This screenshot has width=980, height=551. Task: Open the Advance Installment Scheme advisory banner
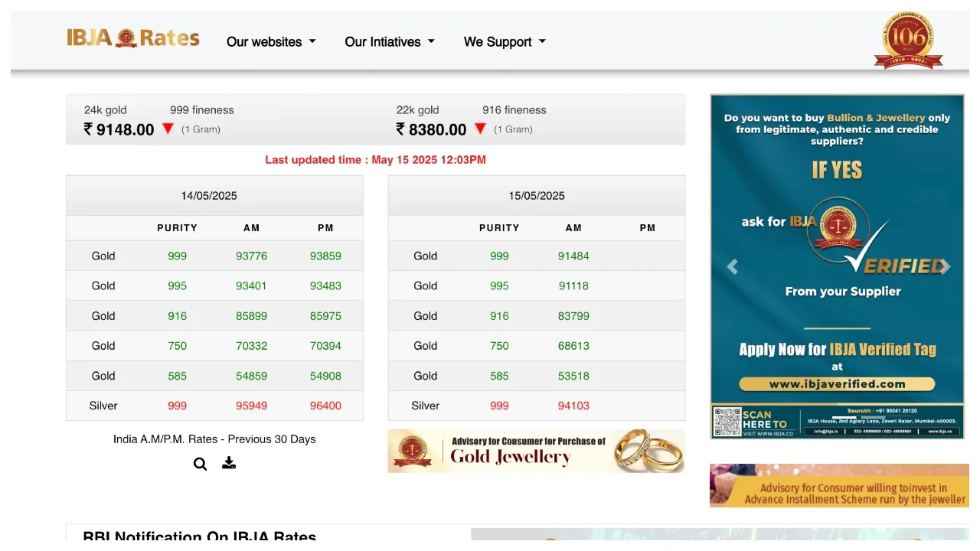point(839,485)
